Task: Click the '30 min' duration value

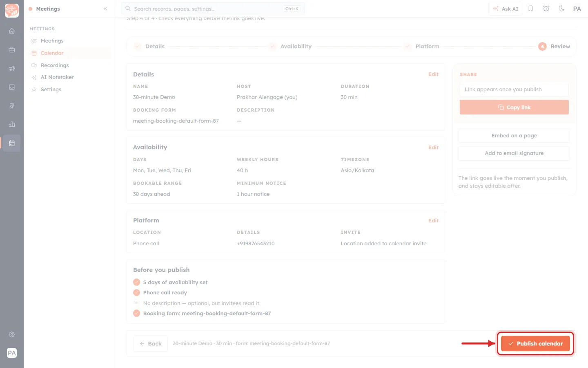Action: [349, 97]
